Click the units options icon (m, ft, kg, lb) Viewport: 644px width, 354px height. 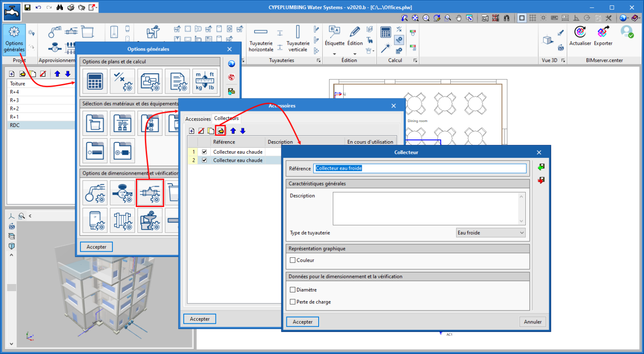point(205,81)
